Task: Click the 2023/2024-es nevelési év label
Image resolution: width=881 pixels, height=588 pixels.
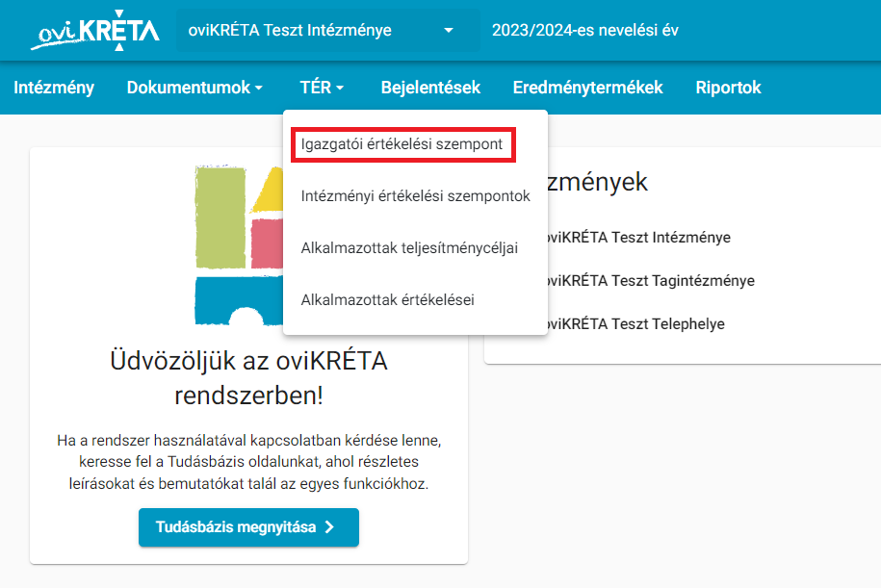Action: 584,31
